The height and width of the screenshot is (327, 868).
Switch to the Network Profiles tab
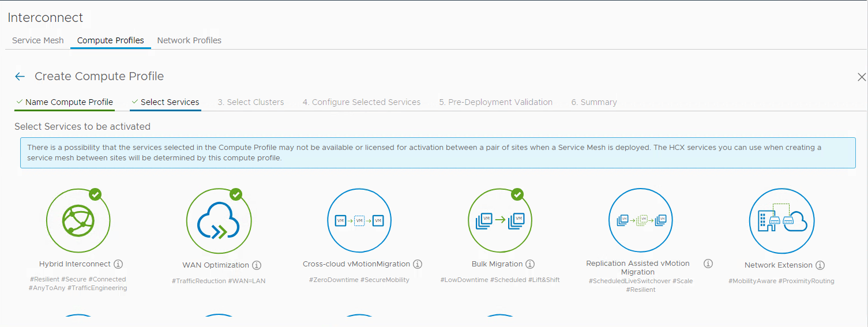coord(189,40)
